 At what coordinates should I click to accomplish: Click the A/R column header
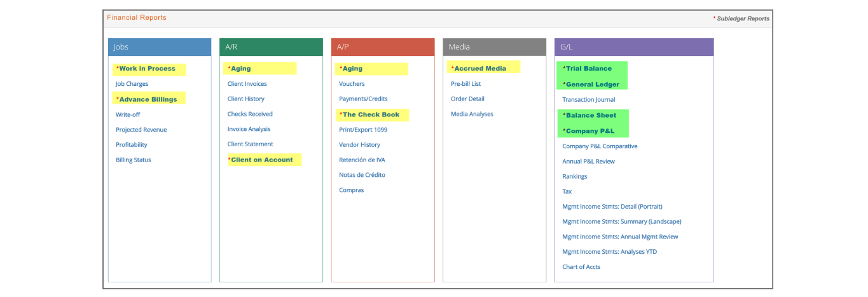(271, 47)
